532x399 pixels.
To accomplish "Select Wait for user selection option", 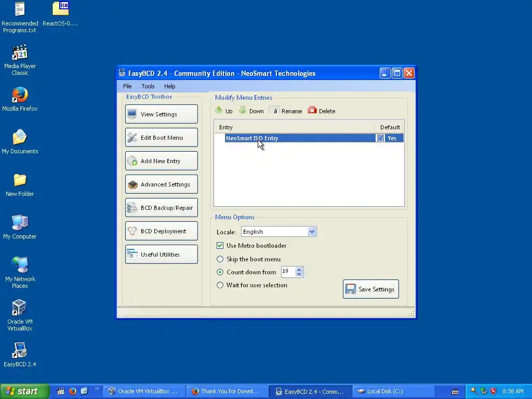I will click(x=220, y=285).
